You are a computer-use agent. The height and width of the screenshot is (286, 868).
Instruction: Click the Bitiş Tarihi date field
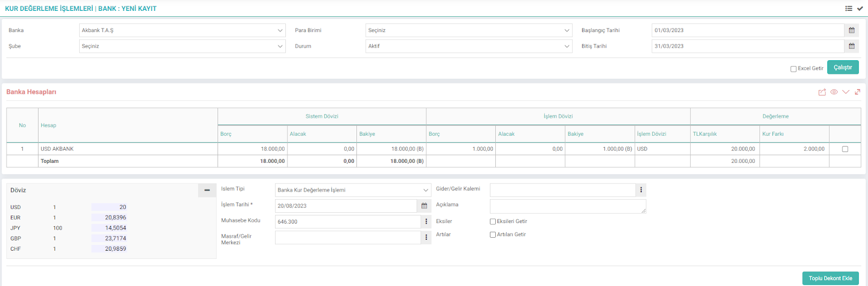click(x=748, y=46)
